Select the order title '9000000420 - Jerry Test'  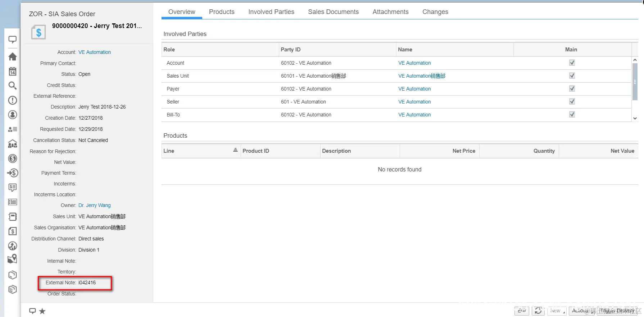[x=97, y=26]
